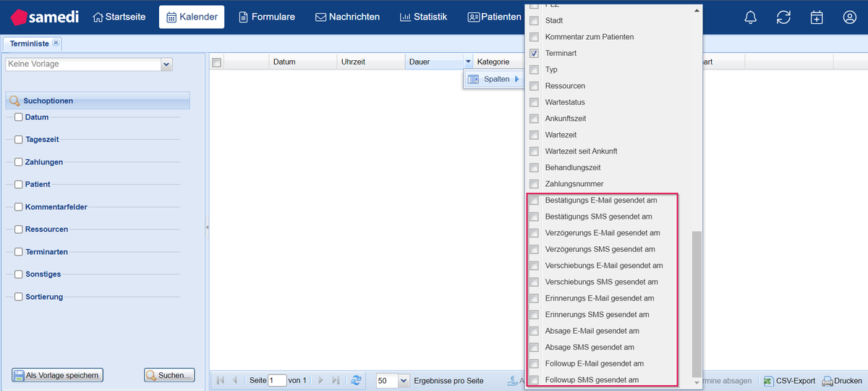
Task: Open the Formulare menu
Action: [267, 17]
